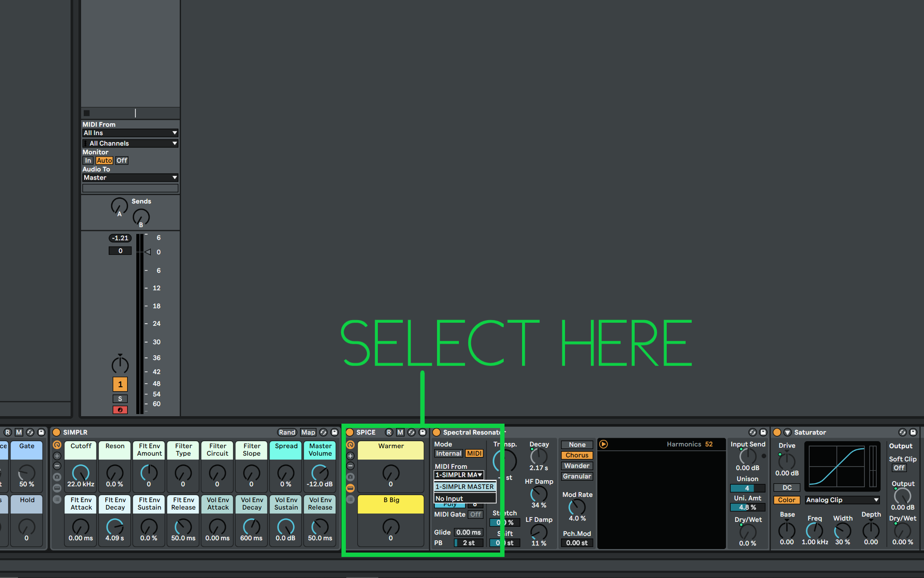924x578 pixels.
Task: Open hot-swap browsing for the SPICE rack
Action: 412,432
